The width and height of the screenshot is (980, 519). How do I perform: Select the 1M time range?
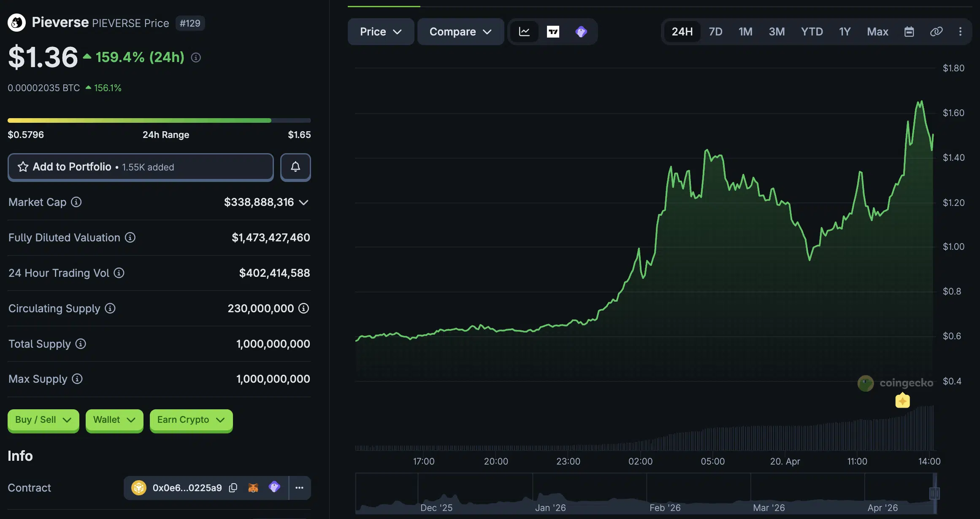745,32
